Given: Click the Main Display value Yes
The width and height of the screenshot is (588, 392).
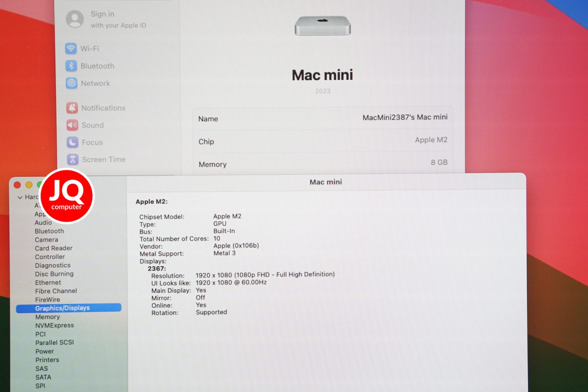Looking at the screenshot, I should pos(201,290).
